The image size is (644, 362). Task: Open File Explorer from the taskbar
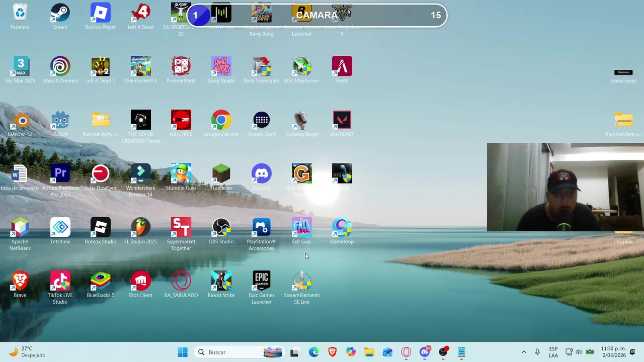[x=369, y=352]
